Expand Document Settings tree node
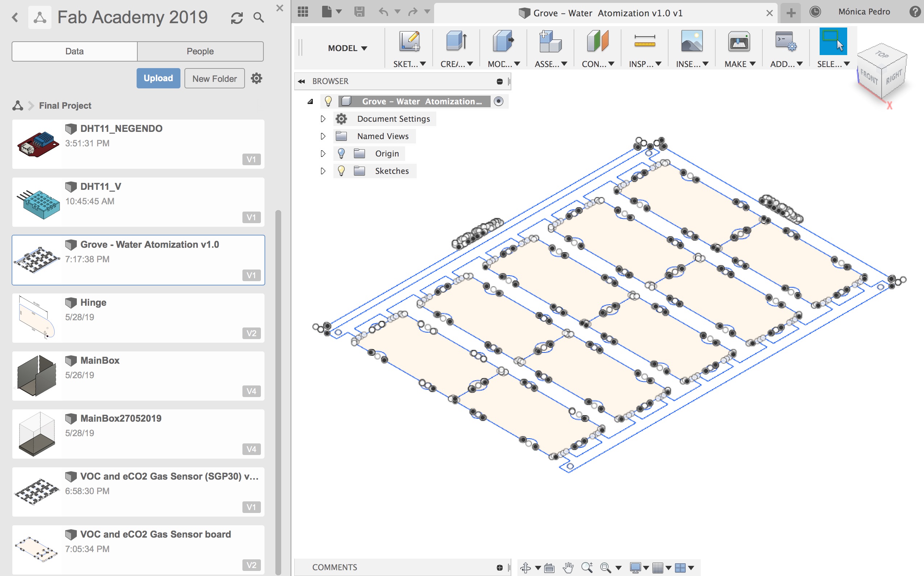Screen dimensions: 924x576 tap(323, 119)
